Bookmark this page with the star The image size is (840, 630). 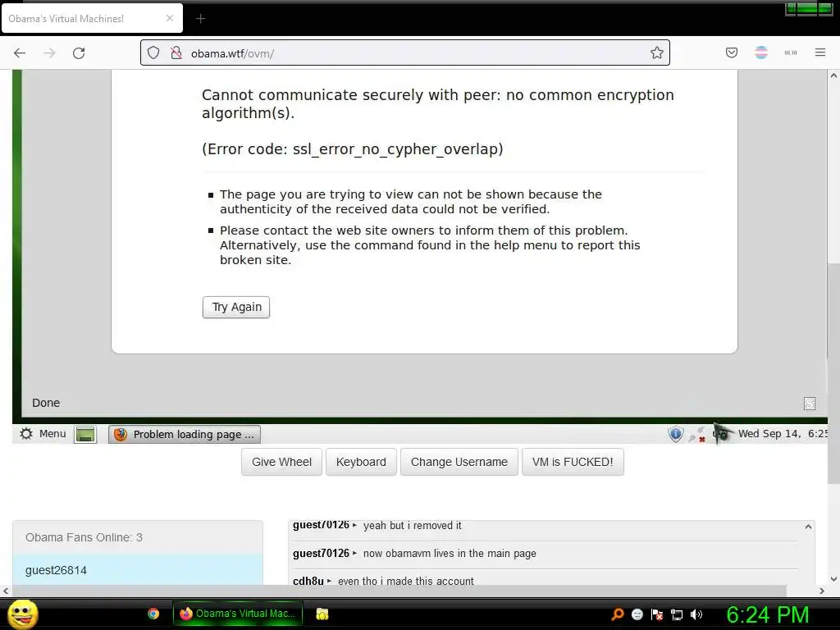tap(657, 52)
